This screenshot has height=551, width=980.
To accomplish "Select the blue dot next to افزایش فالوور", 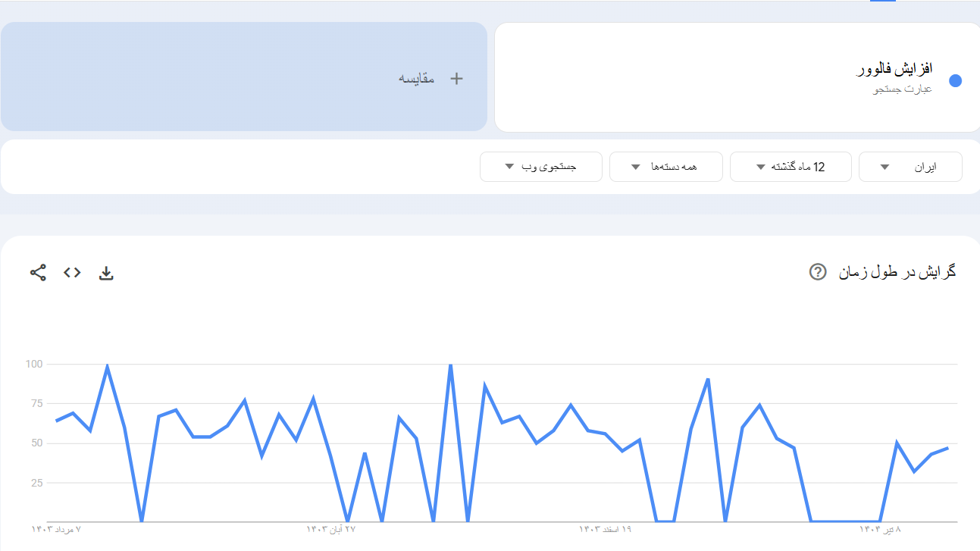I will coord(956,79).
